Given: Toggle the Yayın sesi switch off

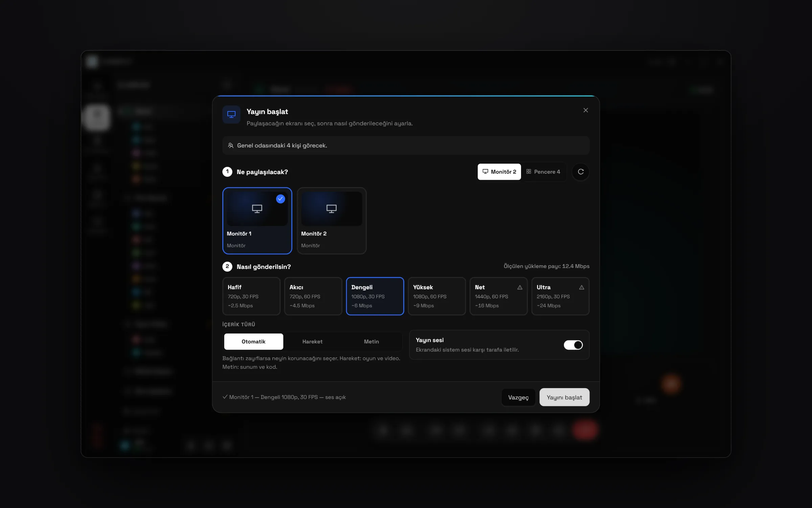Looking at the screenshot, I should pos(573,345).
